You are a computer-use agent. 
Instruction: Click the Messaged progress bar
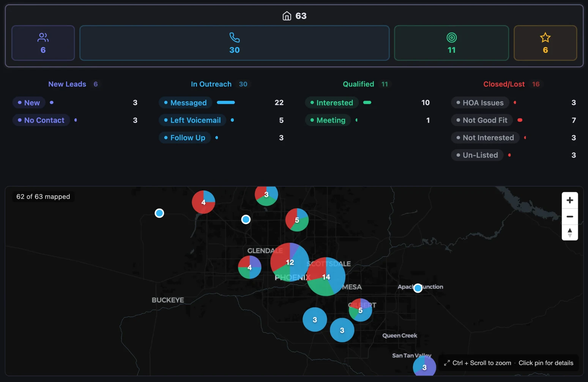[x=226, y=102]
